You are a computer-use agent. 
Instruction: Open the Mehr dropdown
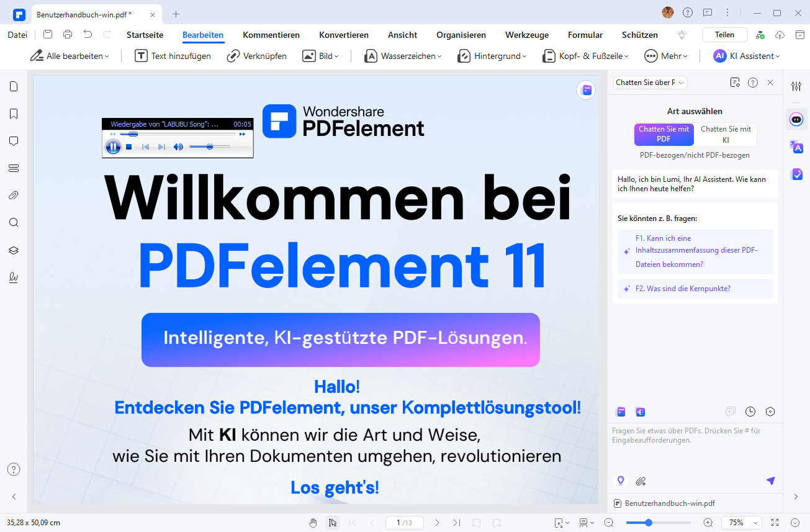(666, 56)
